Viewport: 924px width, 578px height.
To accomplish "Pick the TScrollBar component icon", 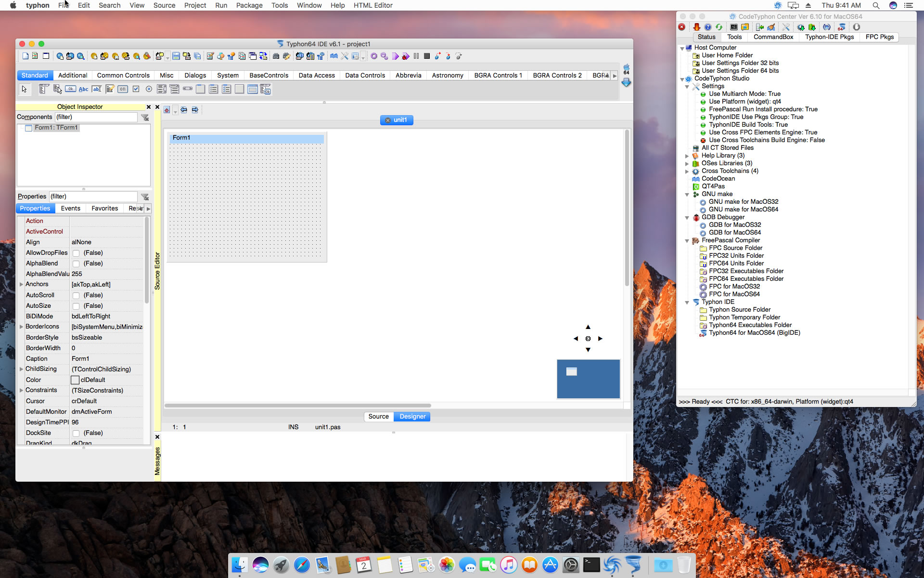I will pyautogui.click(x=188, y=89).
